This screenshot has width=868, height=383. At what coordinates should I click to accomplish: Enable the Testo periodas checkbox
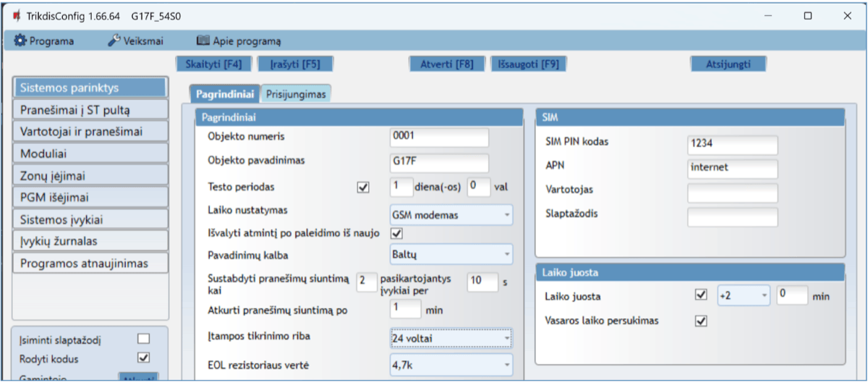[363, 188]
